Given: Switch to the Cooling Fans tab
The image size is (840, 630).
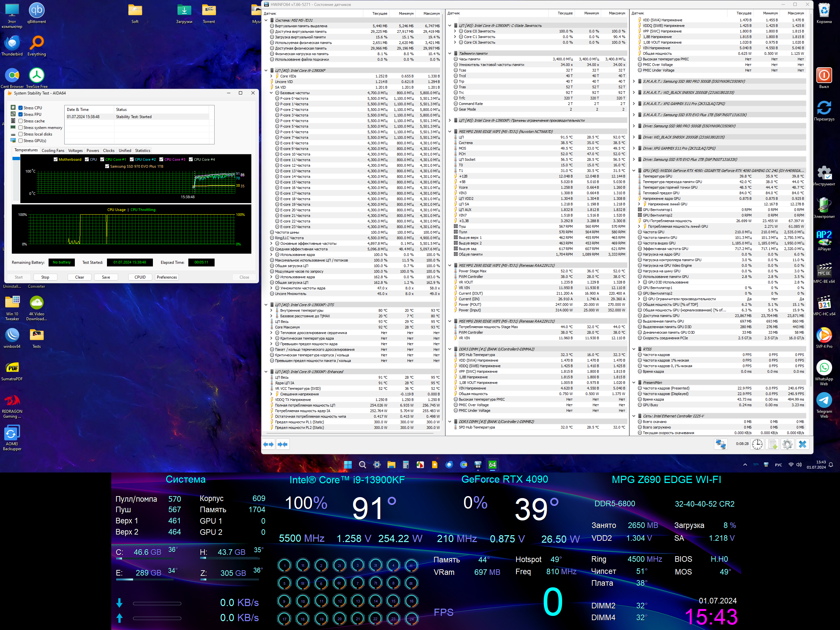Looking at the screenshot, I should (53, 150).
